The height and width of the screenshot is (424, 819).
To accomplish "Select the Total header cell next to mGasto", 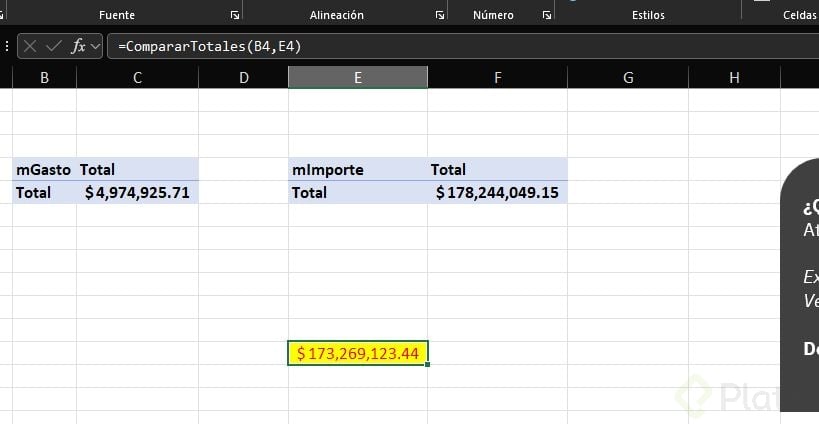I will [137, 169].
